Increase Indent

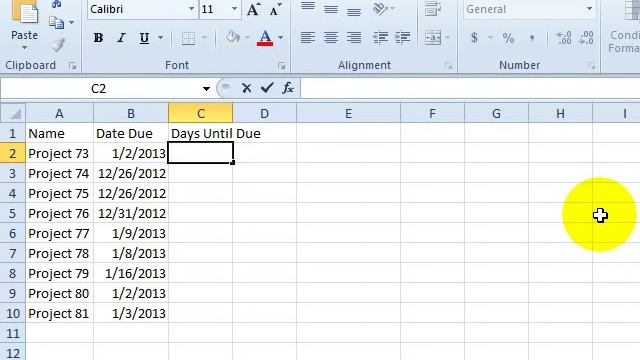pos(403,38)
